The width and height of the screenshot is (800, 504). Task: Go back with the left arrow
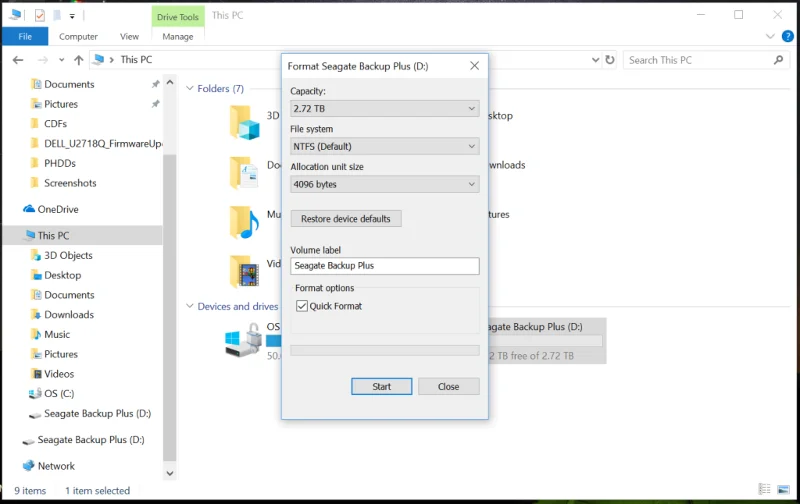[18, 60]
